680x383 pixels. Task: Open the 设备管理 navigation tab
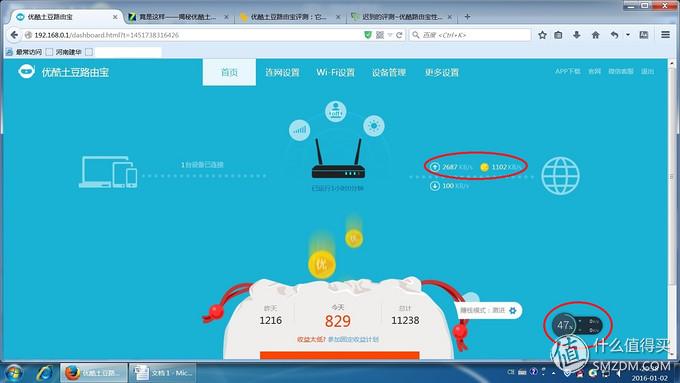point(389,72)
